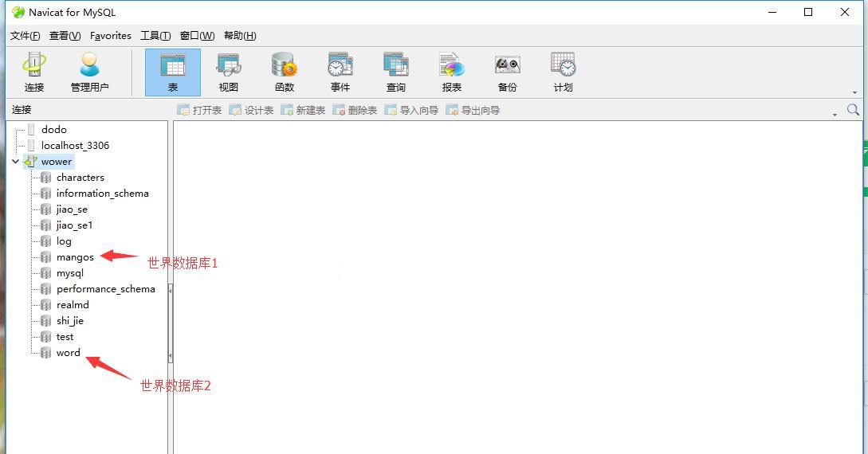The width and height of the screenshot is (868, 454).
Task: Minimize the Navicat window
Action: (x=772, y=12)
